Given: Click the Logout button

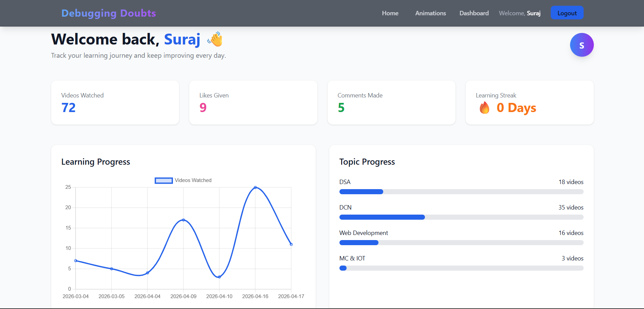Looking at the screenshot, I should pyautogui.click(x=567, y=13).
